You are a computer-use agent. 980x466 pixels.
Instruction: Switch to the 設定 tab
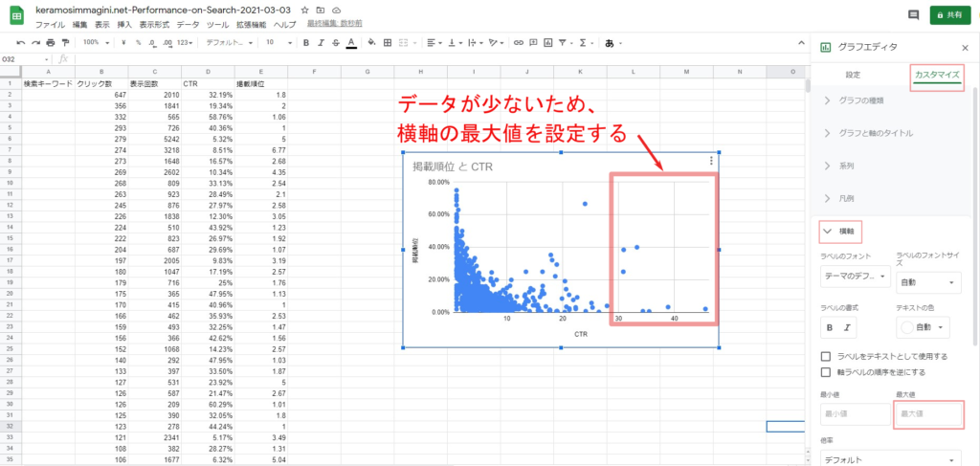pyautogui.click(x=853, y=75)
